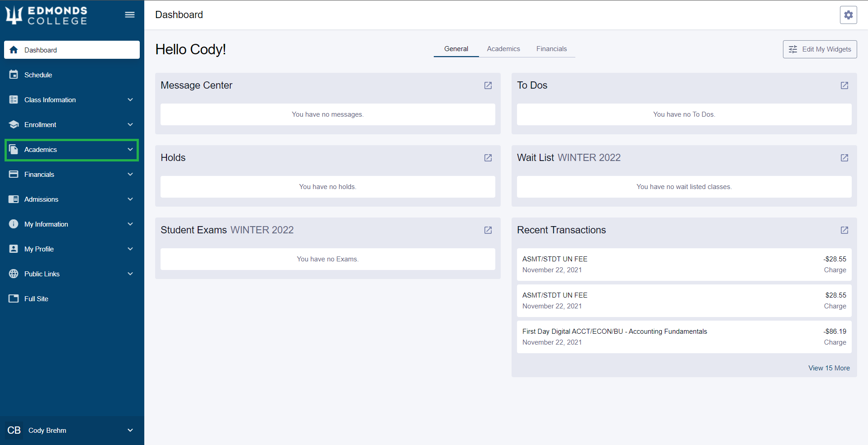This screenshot has width=868, height=445.
Task: Collapse sidebar with hamburger menu icon
Action: tap(130, 15)
